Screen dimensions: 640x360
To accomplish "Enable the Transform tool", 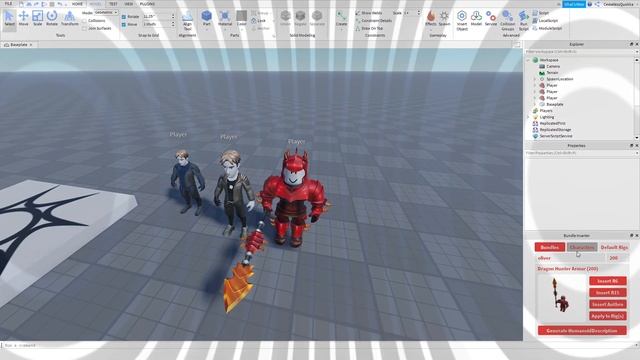I will click(x=69, y=19).
